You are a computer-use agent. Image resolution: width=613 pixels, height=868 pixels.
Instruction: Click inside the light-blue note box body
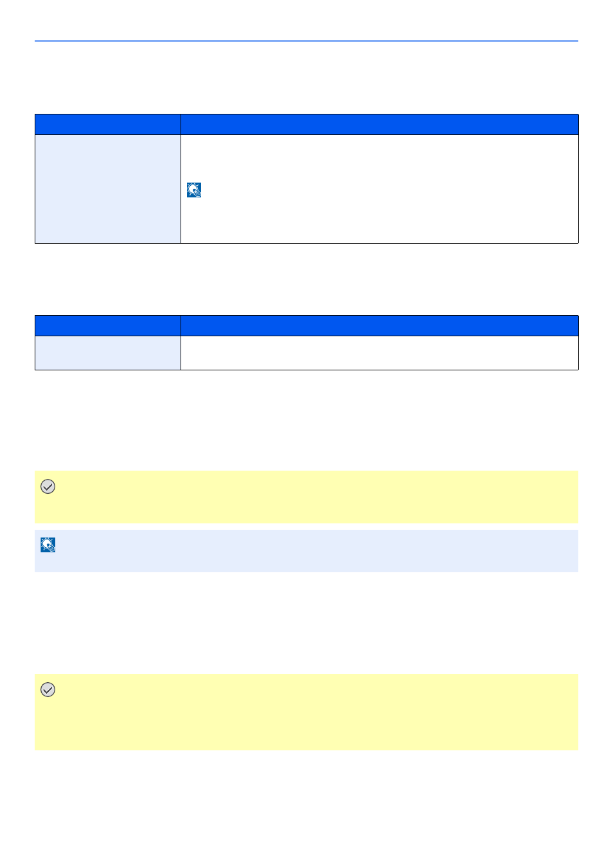pyautogui.click(x=306, y=551)
